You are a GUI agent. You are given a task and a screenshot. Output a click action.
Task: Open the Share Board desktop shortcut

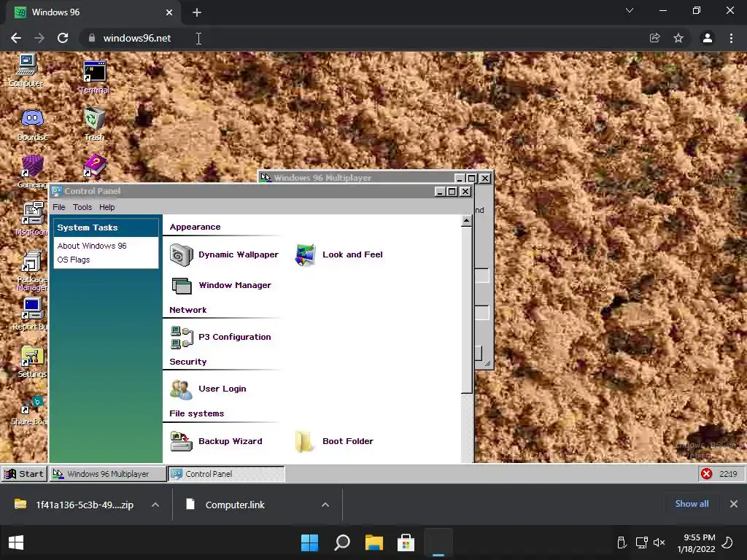[x=31, y=410]
